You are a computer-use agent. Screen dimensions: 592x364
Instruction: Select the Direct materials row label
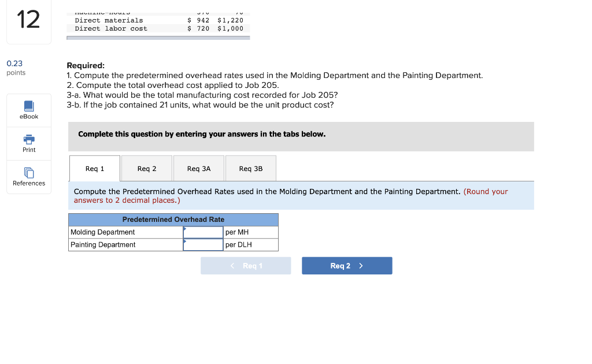click(x=109, y=20)
